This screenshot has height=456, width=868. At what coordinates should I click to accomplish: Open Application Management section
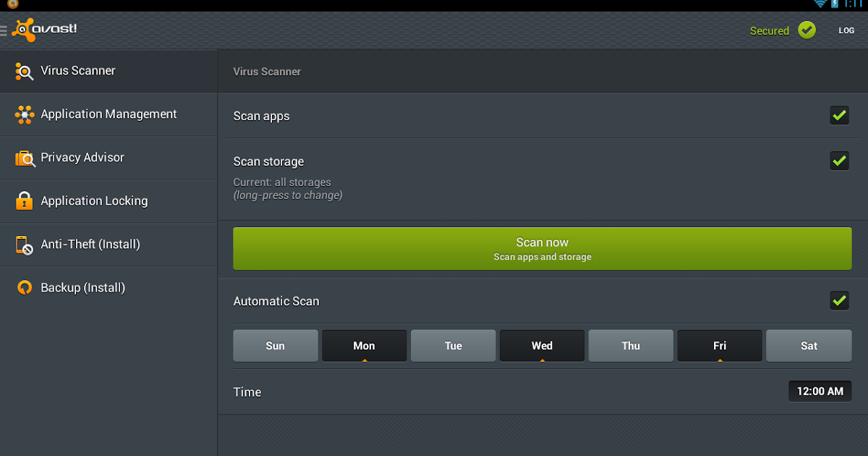(x=109, y=114)
